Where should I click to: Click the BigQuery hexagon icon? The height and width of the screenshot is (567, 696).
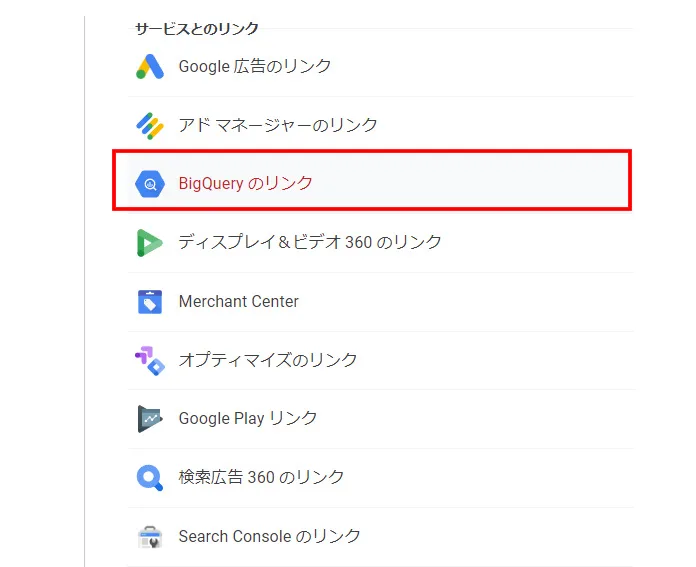(x=149, y=184)
